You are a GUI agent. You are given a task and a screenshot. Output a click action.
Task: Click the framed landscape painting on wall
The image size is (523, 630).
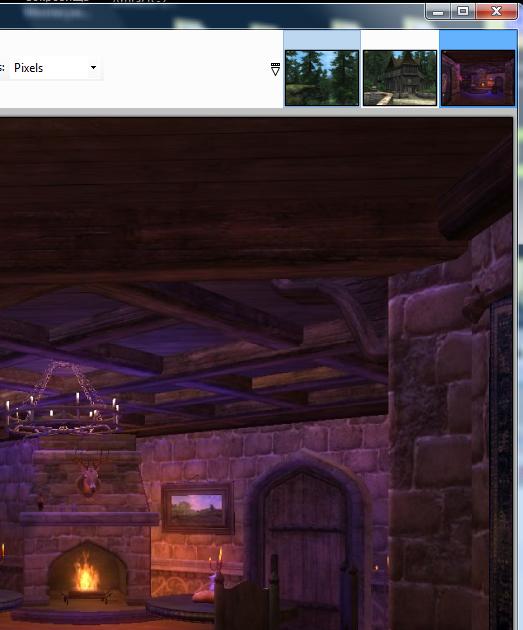point(198,508)
